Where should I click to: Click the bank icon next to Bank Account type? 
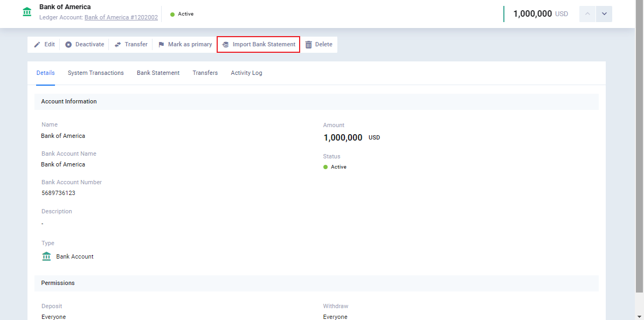(x=46, y=256)
